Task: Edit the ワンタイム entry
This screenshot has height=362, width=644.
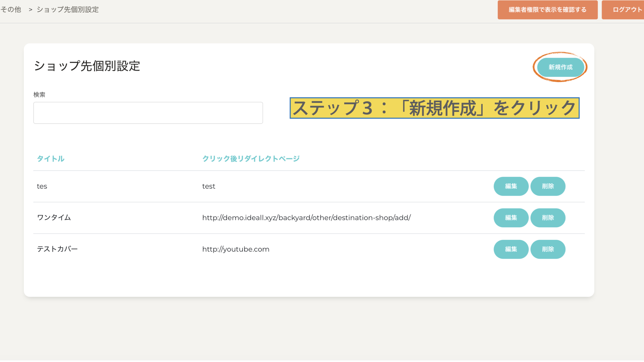Action: point(511,218)
